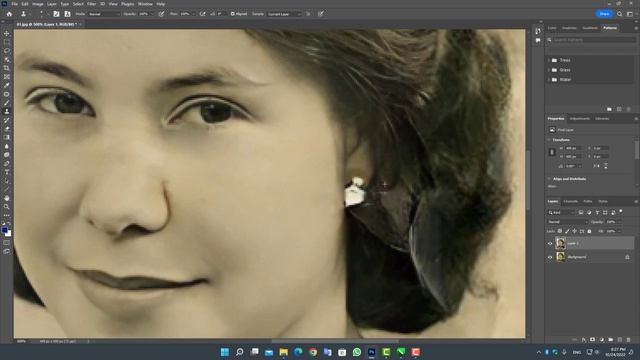Collapse the Align and Distribute section
This screenshot has height=360, width=640.
549,179
